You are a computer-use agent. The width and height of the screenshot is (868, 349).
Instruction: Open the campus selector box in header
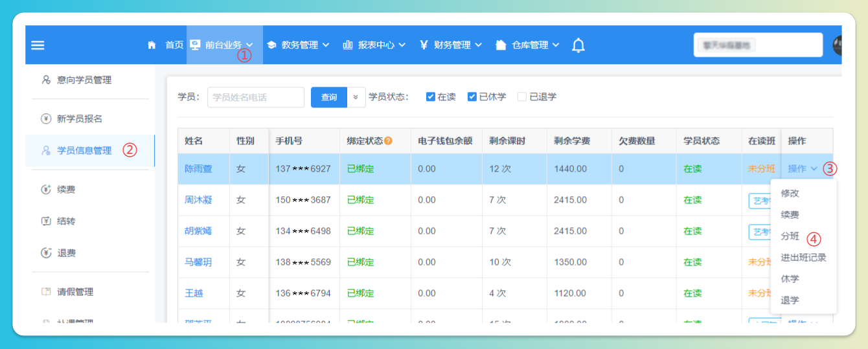(x=757, y=45)
